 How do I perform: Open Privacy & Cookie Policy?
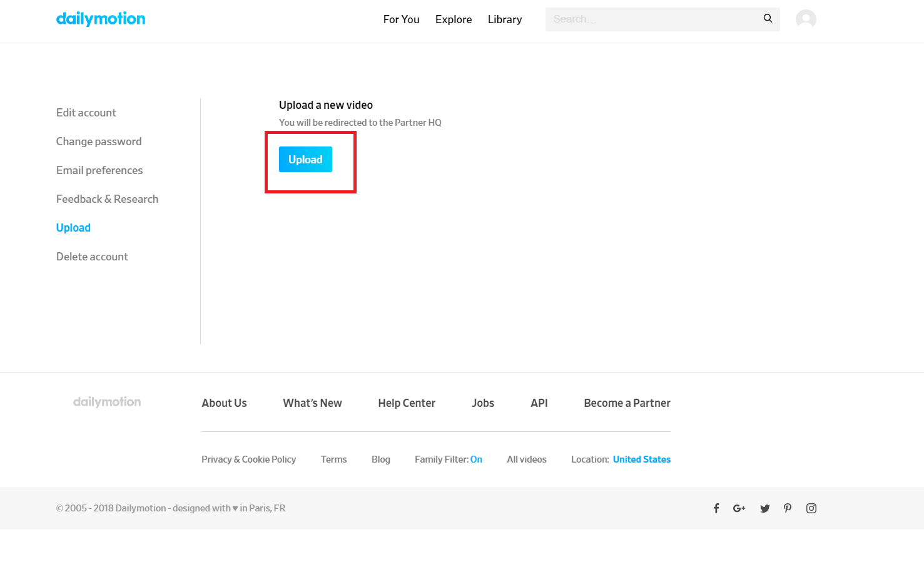248,459
